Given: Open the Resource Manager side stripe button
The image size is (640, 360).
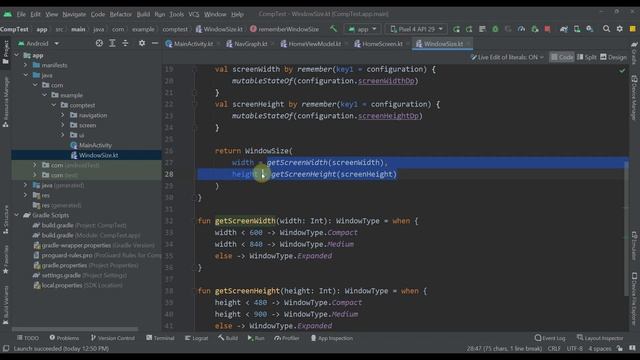Looking at the screenshot, I should 6,102.
